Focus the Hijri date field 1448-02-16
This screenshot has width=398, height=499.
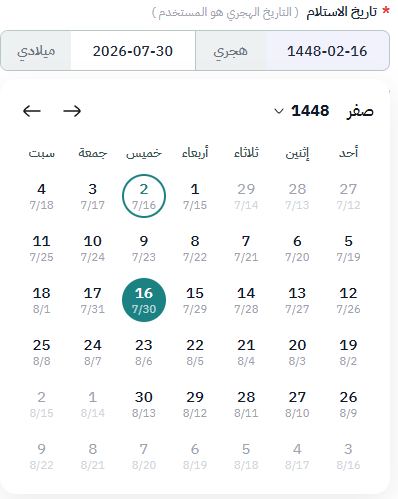tap(327, 51)
